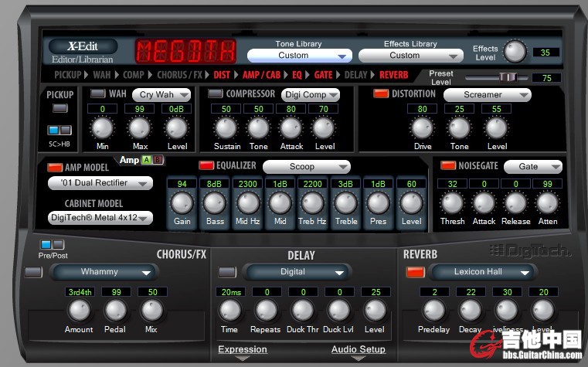The height and width of the screenshot is (367, 588).
Task: Click the Compressor Attack knob
Action: (291, 127)
